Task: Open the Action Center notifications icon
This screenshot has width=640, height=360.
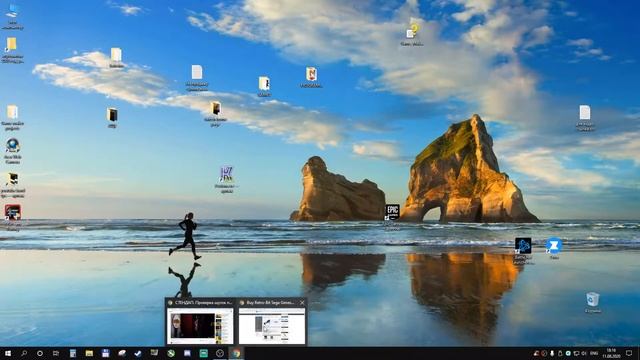Action: pos(629,353)
